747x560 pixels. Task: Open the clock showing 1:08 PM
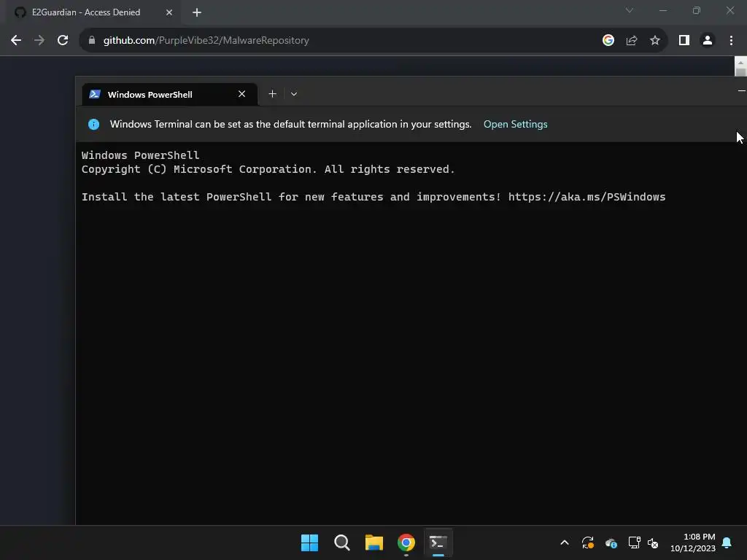[x=693, y=542]
